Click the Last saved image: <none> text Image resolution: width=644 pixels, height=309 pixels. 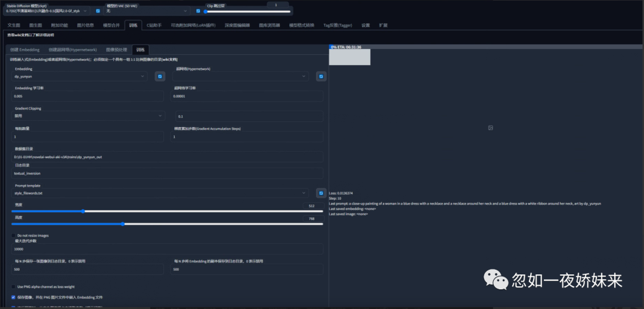tap(348, 214)
